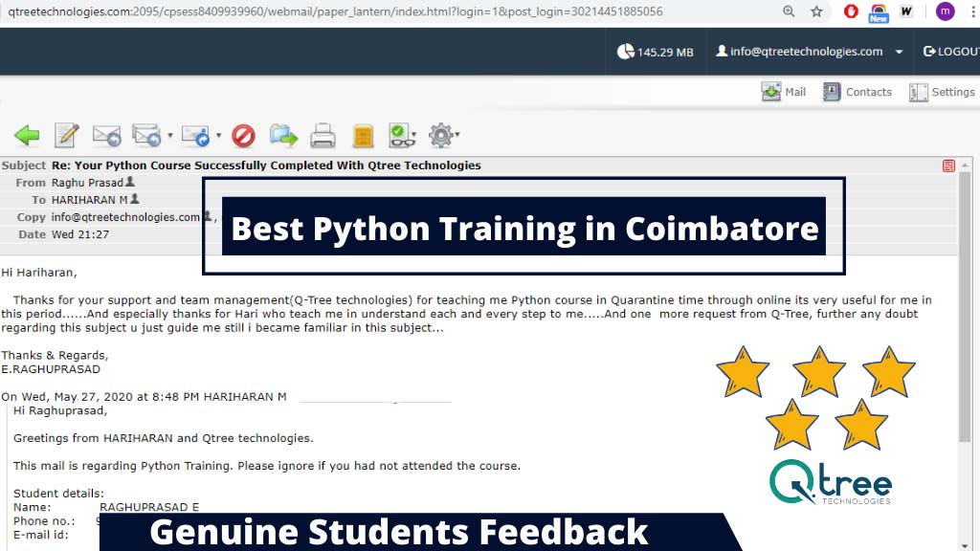Open forward options dropdown arrow

pyautogui.click(x=218, y=135)
